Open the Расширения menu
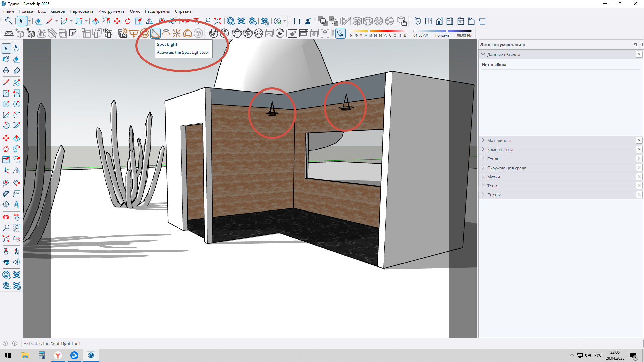The width and height of the screenshot is (644, 362). point(158,11)
